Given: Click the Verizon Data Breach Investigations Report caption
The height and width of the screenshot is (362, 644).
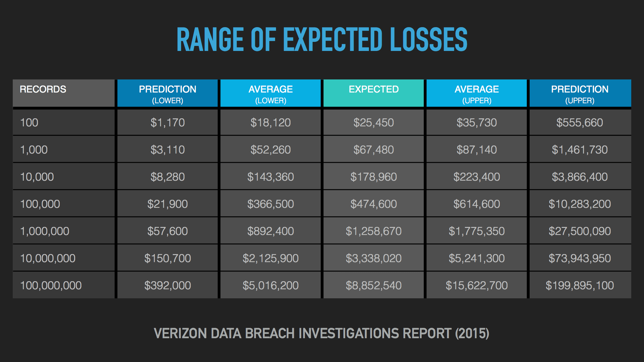Looking at the screenshot, I should click(x=321, y=334).
